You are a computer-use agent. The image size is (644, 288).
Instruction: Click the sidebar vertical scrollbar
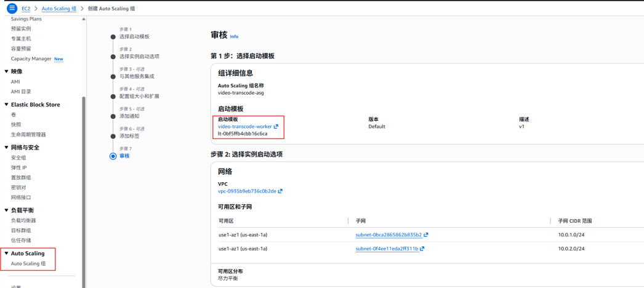84,192
